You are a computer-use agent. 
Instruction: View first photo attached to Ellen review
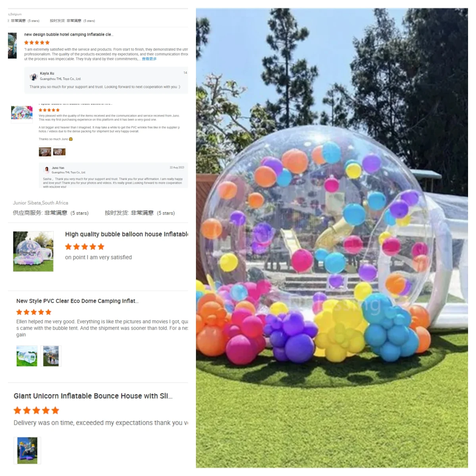point(27,356)
